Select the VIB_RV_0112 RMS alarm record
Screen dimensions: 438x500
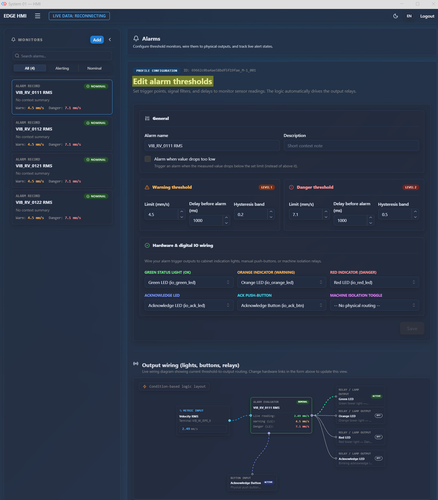62,134
